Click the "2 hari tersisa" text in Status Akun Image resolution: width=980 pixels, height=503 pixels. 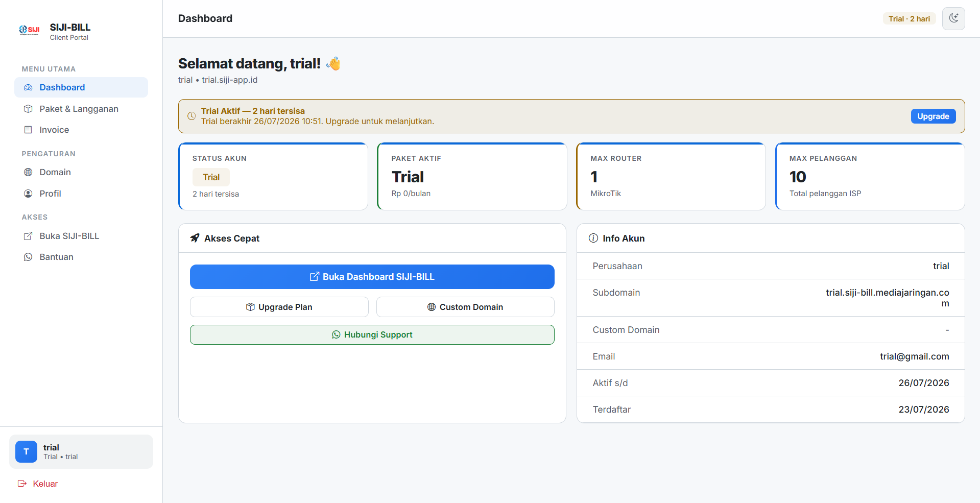coord(216,194)
